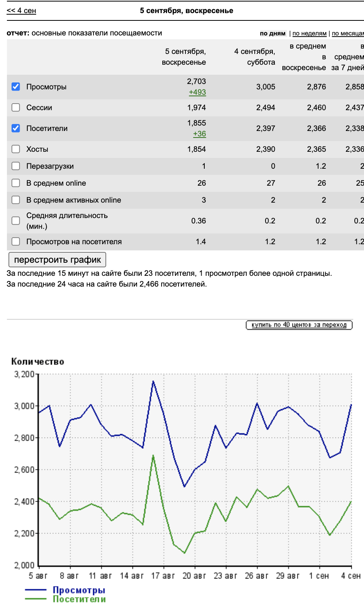
Task: Open the +493 views difference link
Action: point(197,92)
